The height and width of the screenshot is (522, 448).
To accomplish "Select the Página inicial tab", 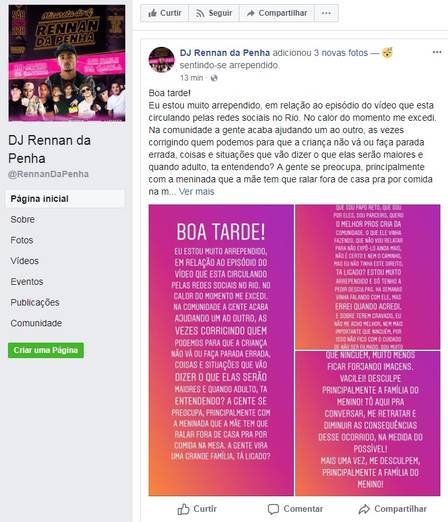I will (65, 199).
